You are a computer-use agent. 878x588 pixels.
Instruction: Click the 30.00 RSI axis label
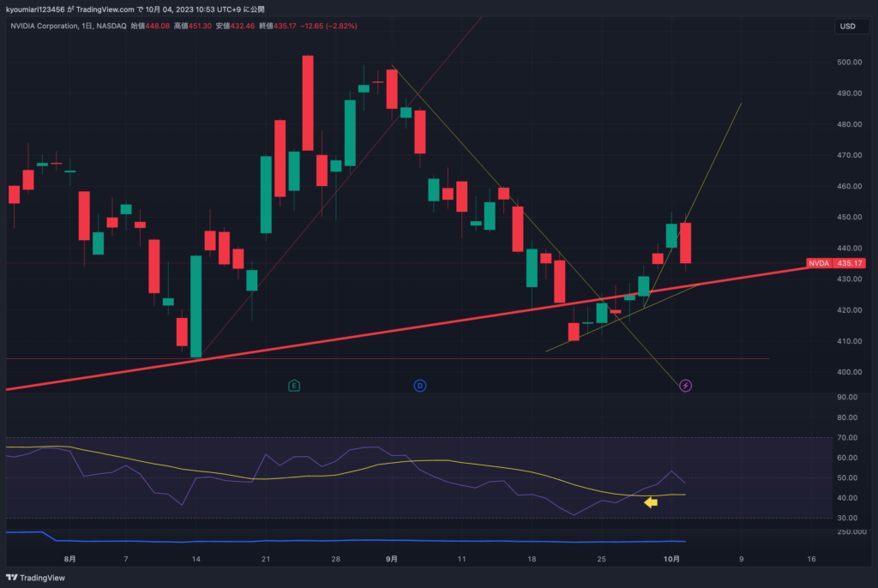tap(847, 518)
